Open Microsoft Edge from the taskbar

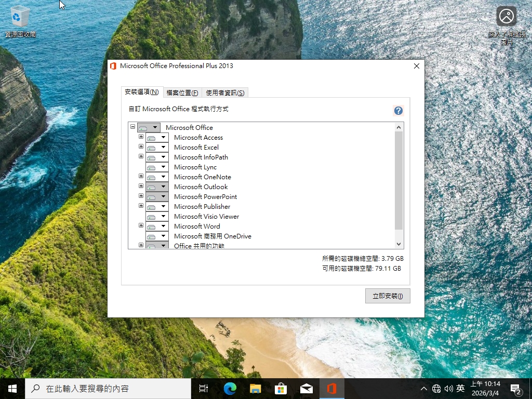230,389
